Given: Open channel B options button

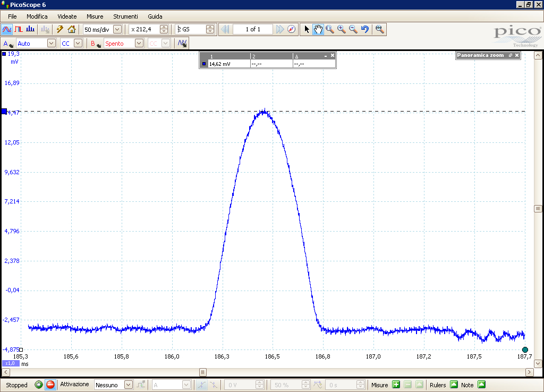Looking at the screenshot, I should (x=96, y=44).
